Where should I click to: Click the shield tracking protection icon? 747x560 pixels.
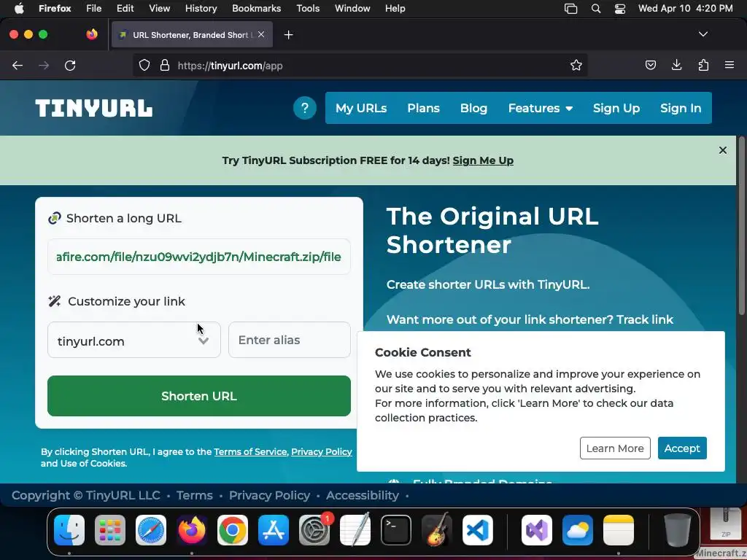coord(144,65)
